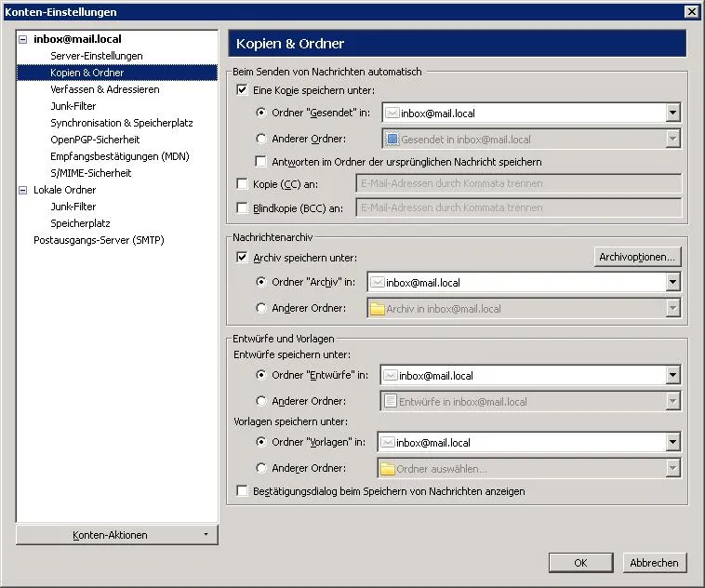Image resolution: width=705 pixels, height=588 pixels.
Task: Open 'Entwürfe in inbox@mail.local' folder dropdown
Action: 530,401
